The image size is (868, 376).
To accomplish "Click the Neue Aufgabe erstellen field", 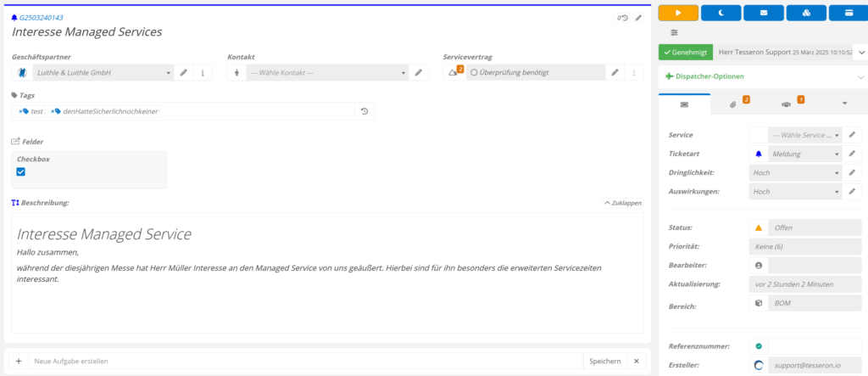I will [x=305, y=361].
